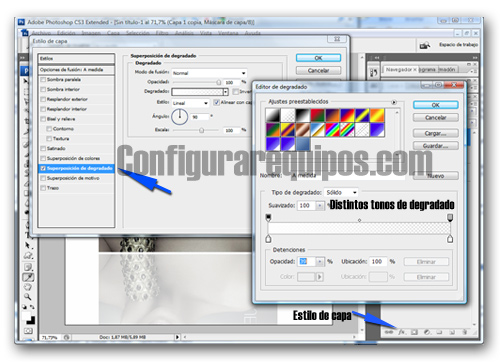The image size is (500, 362).
Task: Open the Imagen menu
Action: click(x=91, y=33)
